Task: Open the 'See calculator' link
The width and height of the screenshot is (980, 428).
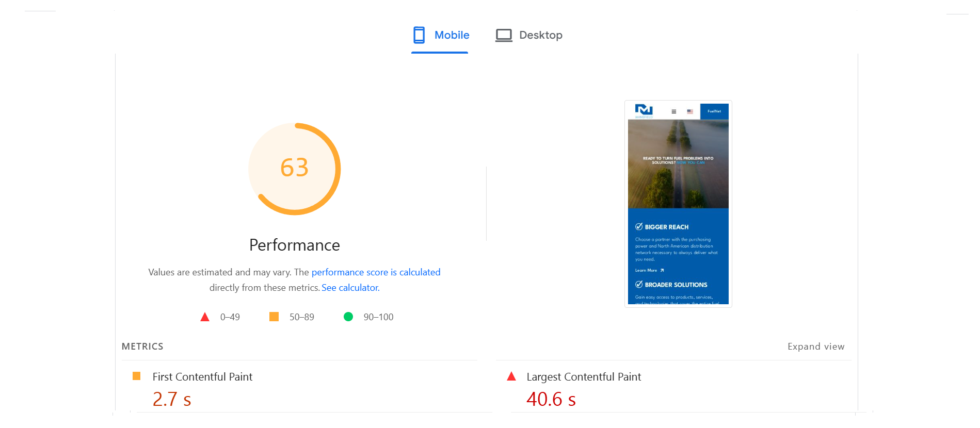Action: click(350, 288)
